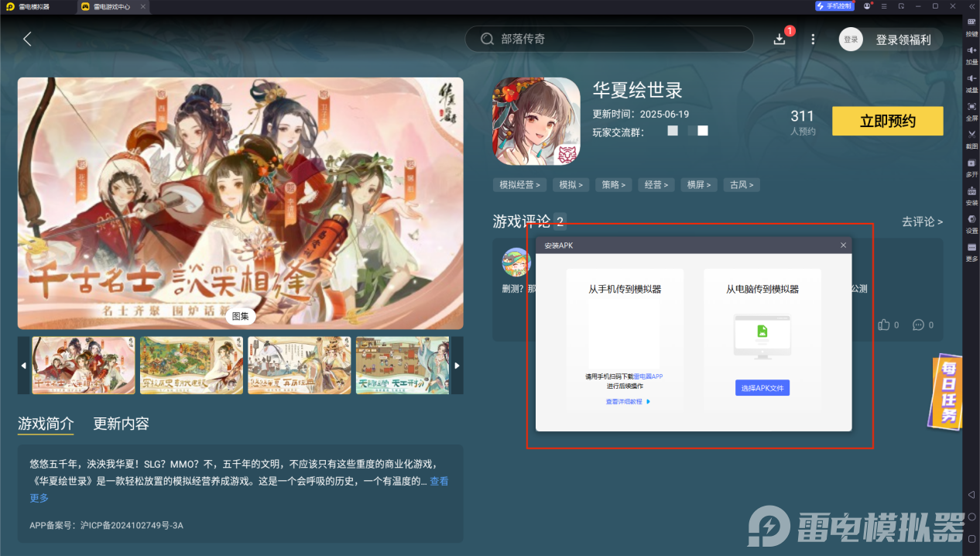This screenshot has height=556, width=980.
Task: Click 登录领福利 login reward button
Action: pos(903,39)
